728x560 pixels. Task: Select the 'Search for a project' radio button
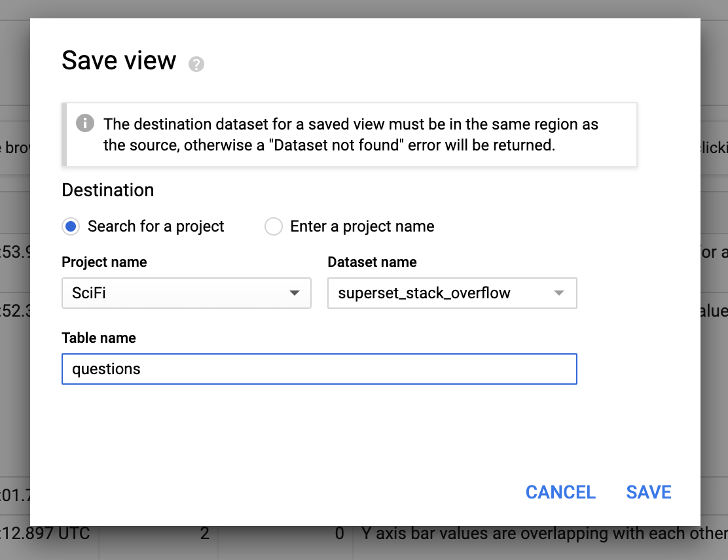(x=71, y=226)
